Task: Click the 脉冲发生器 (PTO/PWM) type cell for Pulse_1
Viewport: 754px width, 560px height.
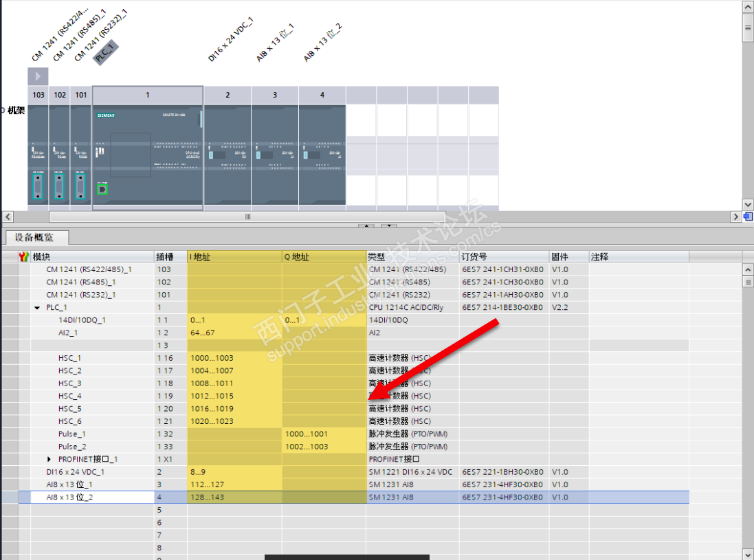Action: pyautogui.click(x=413, y=434)
